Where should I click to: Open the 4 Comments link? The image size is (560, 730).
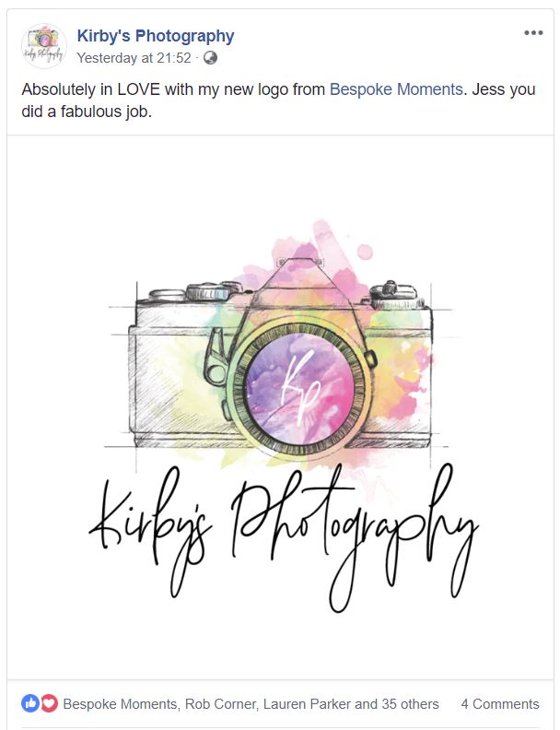click(x=500, y=704)
